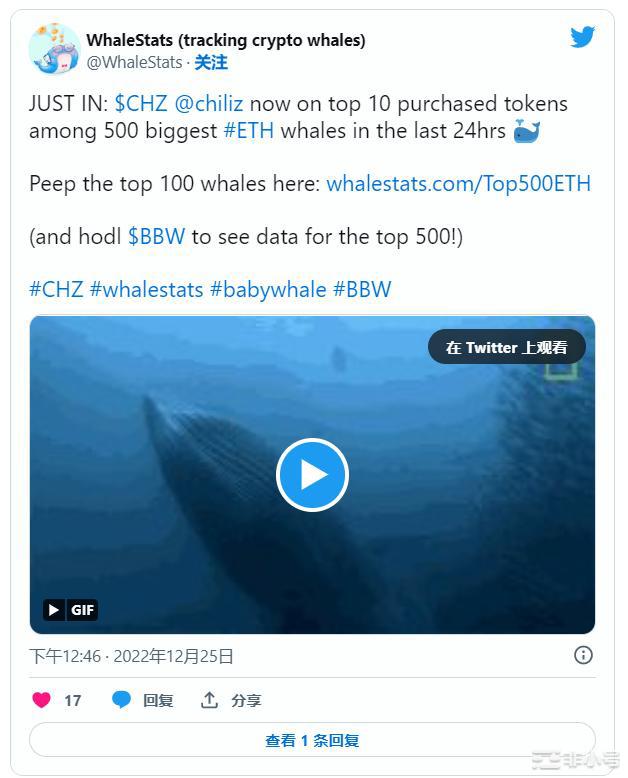Open the #babywhale hashtag
This screenshot has height=778, width=628.
coord(268,289)
